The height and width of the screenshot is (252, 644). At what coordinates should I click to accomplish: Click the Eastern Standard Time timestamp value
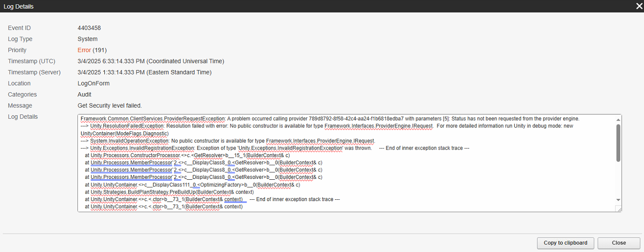[144, 72]
